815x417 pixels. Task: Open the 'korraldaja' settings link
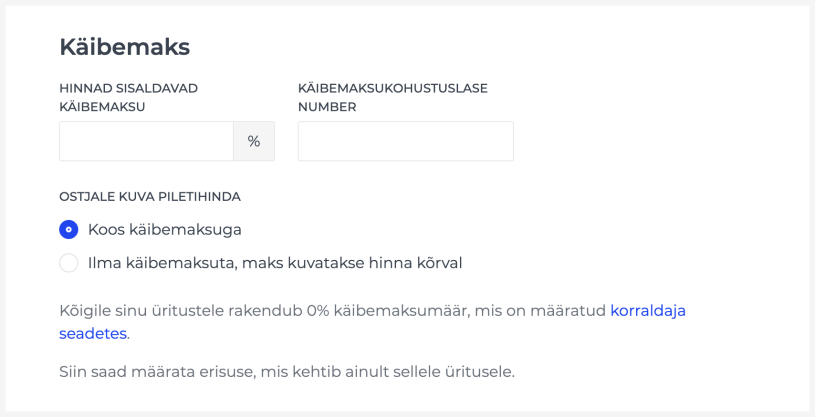click(x=648, y=310)
